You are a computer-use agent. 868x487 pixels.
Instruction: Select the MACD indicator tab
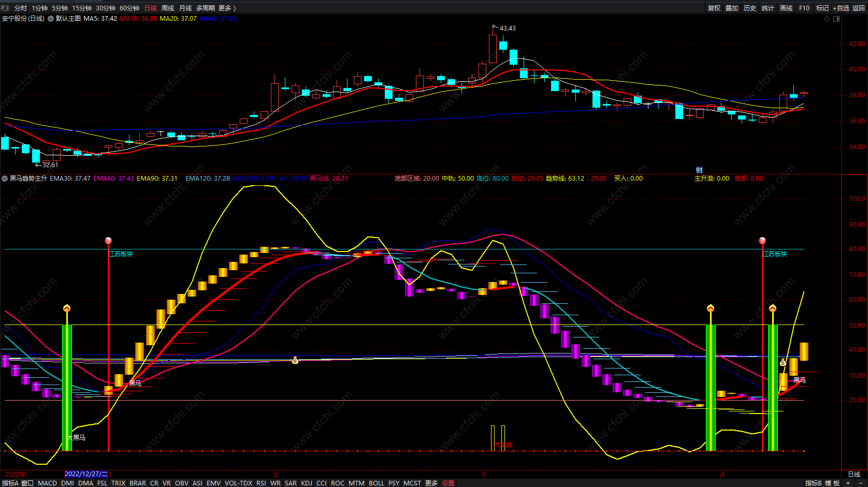(x=48, y=483)
